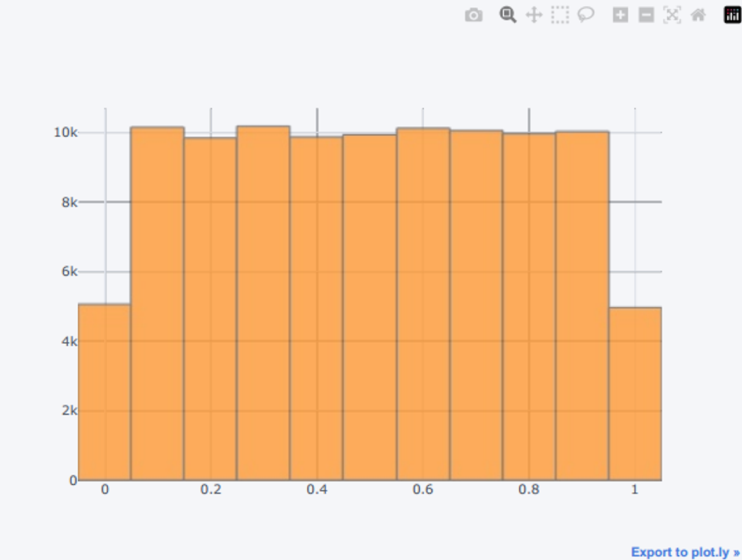742x560 pixels.
Task: Click the 6k y-axis label
Action: [x=70, y=272]
